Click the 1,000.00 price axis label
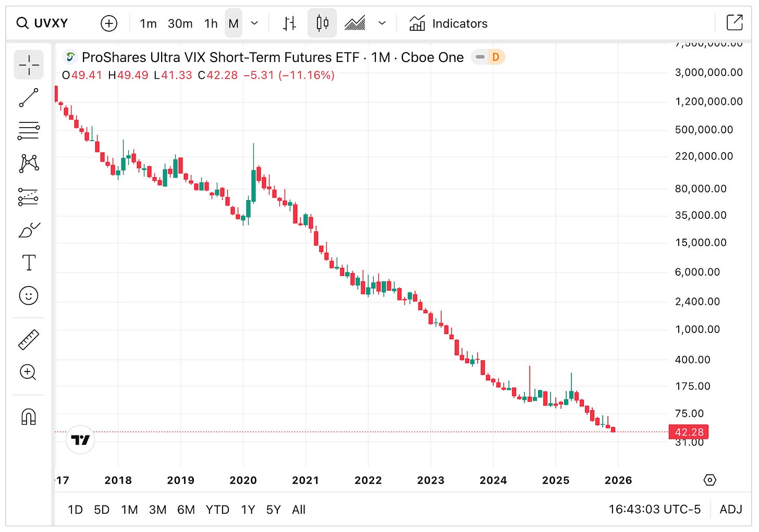759x532 pixels. coord(697,329)
